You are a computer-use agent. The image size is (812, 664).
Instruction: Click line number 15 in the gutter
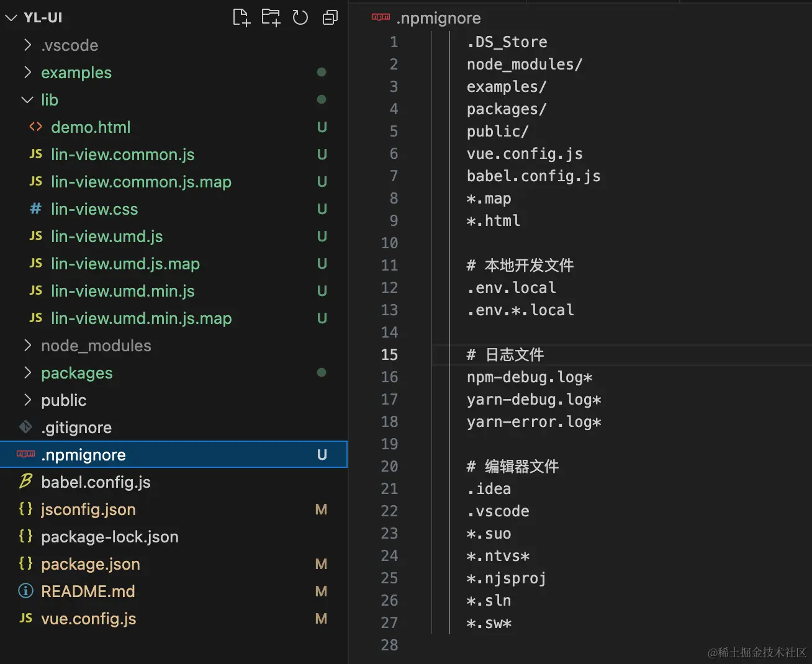point(389,355)
